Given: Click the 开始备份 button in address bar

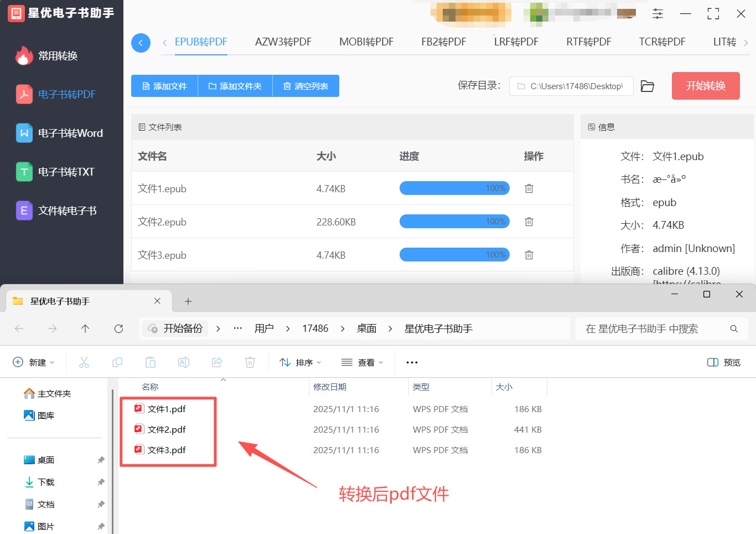Looking at the screenshot, I should click(x=175, y=328).
